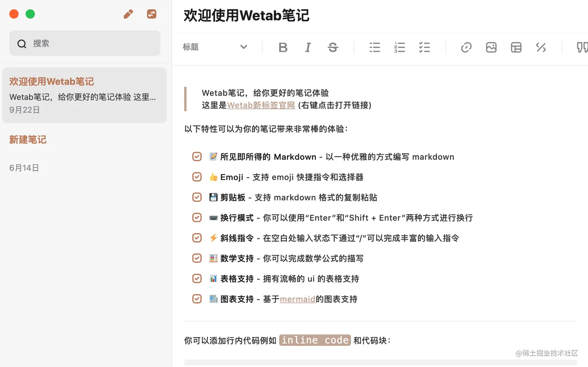The width and height of the screenshot is (588, 367).
Task: Click the math formula icon
Action: (541, 47)
